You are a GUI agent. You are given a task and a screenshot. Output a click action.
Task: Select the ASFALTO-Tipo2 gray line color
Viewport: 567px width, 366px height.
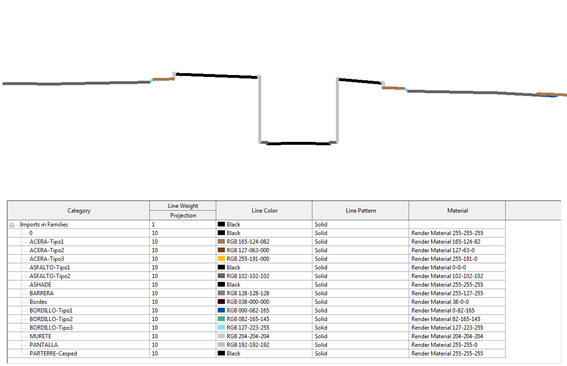pos(221,276)
